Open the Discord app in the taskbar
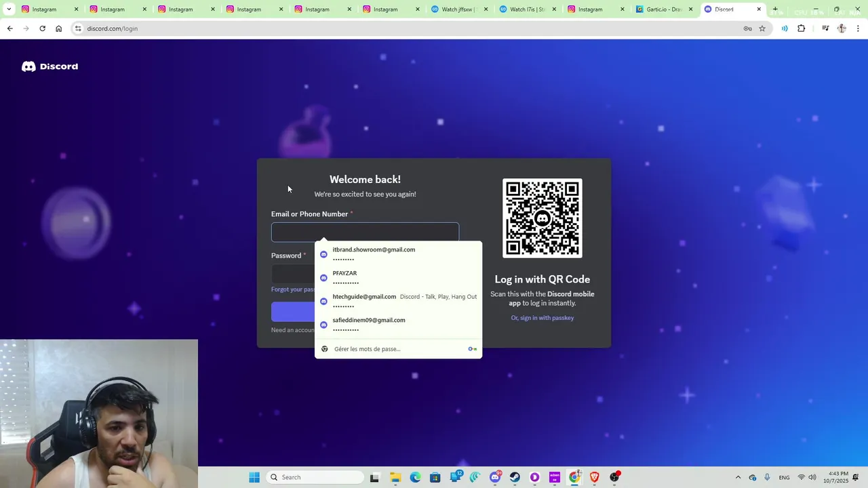 [x=495, y=477]
